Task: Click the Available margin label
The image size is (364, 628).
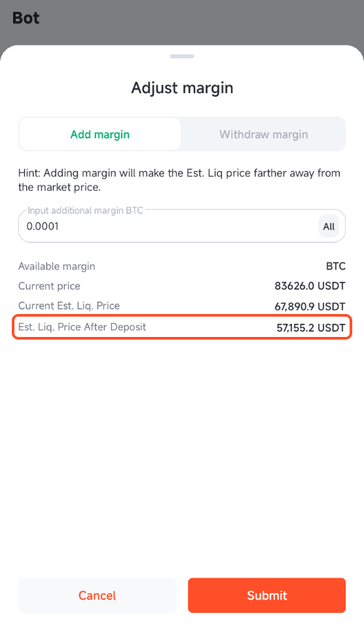Action: point(57,266)
